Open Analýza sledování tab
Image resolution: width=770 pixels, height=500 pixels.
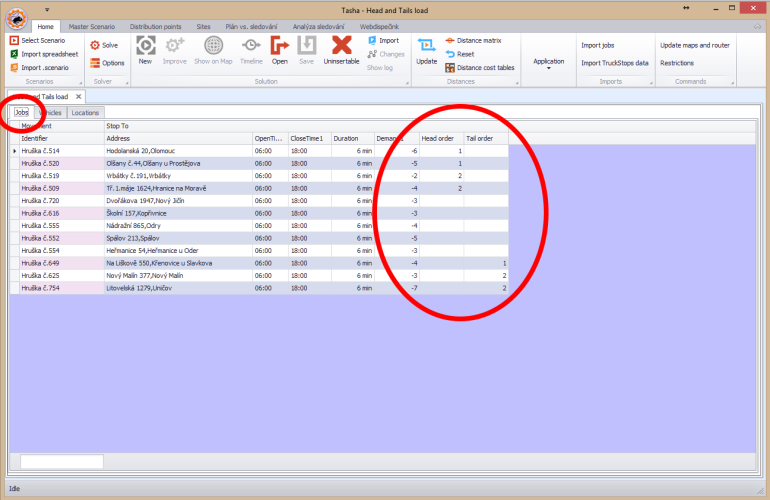point(318,27)
